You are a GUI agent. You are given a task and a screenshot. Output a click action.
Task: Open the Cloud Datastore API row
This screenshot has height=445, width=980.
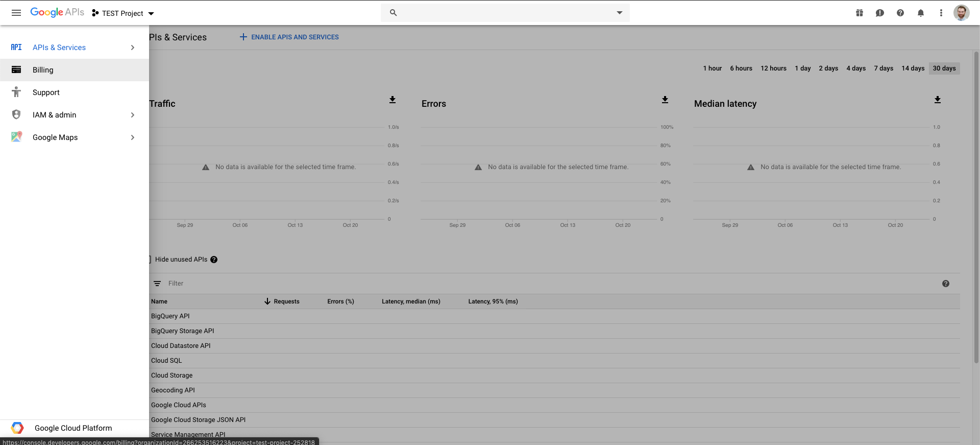pos(554,346)
